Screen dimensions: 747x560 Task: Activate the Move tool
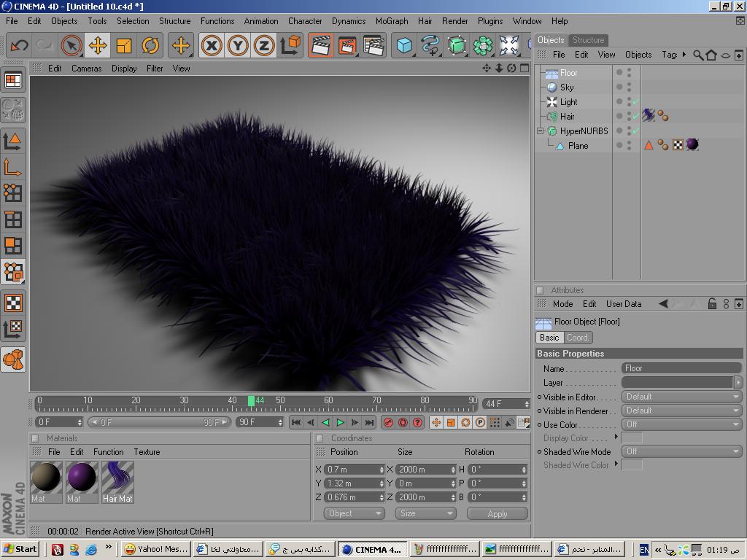98,46
